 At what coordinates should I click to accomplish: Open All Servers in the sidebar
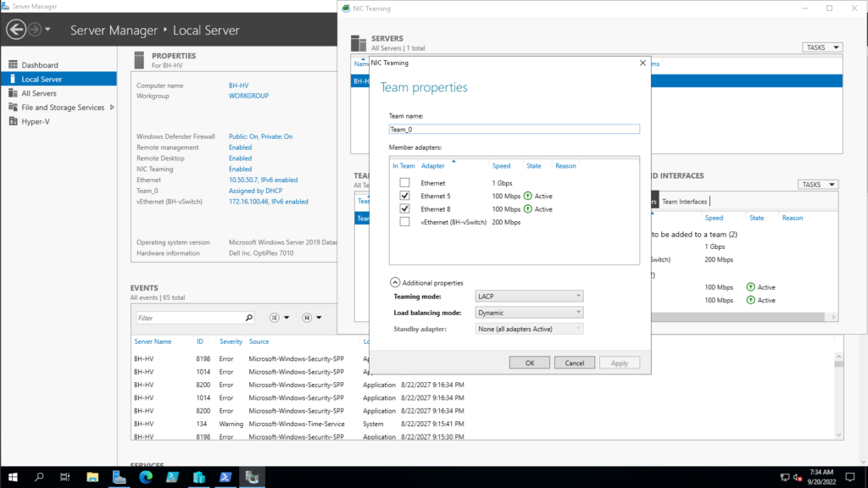39,93
